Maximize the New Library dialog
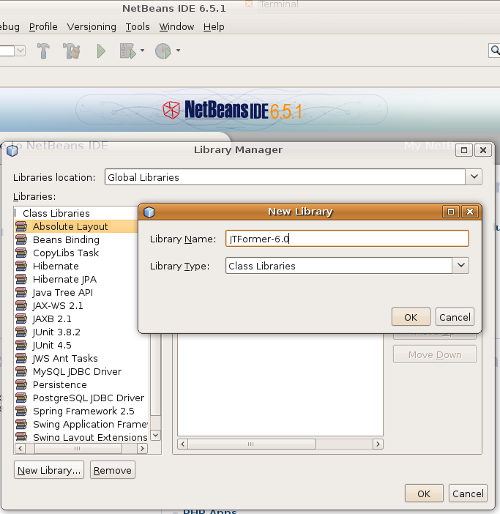Image resolution: width=500 pixels, height=514 pixels. (x=451, y=212)
